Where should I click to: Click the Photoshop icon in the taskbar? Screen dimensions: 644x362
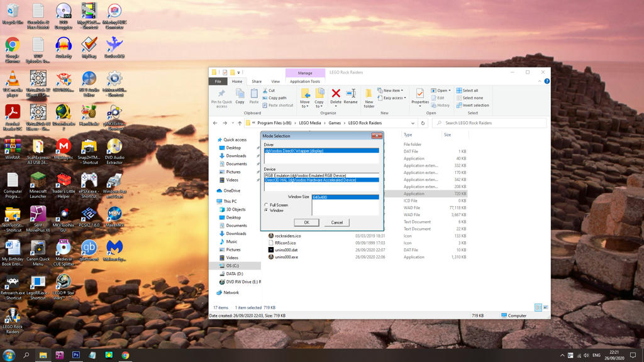[76, 355]
